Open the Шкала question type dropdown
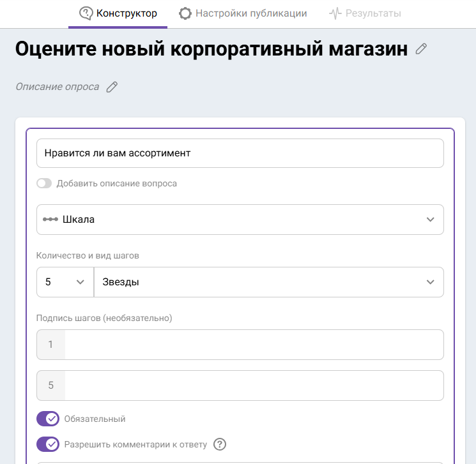Viewport: 476px width, 464px height. pos(240,220)
